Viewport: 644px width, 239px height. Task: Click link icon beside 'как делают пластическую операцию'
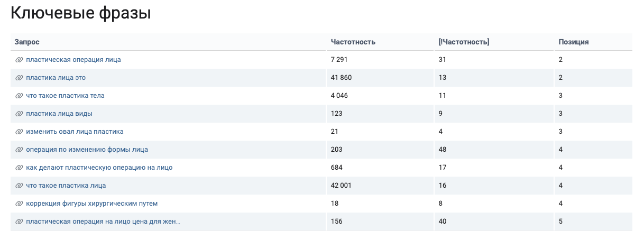click(19, 168)
